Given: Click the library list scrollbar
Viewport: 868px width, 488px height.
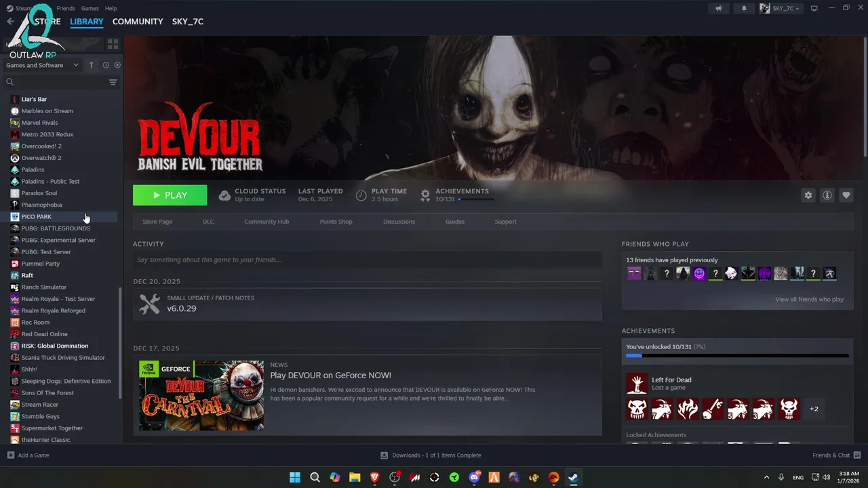Looking at the screenshot, I should tap(120, 344).
